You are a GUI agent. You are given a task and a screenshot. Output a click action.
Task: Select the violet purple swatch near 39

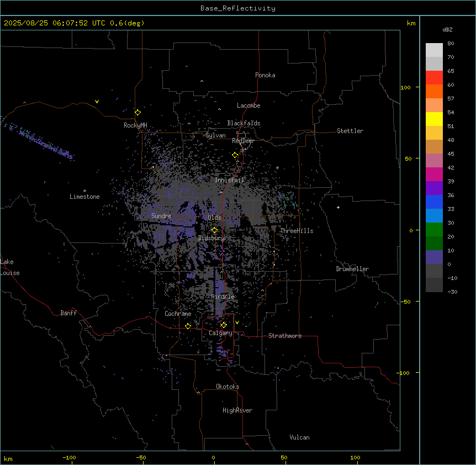tap(434, 188)
